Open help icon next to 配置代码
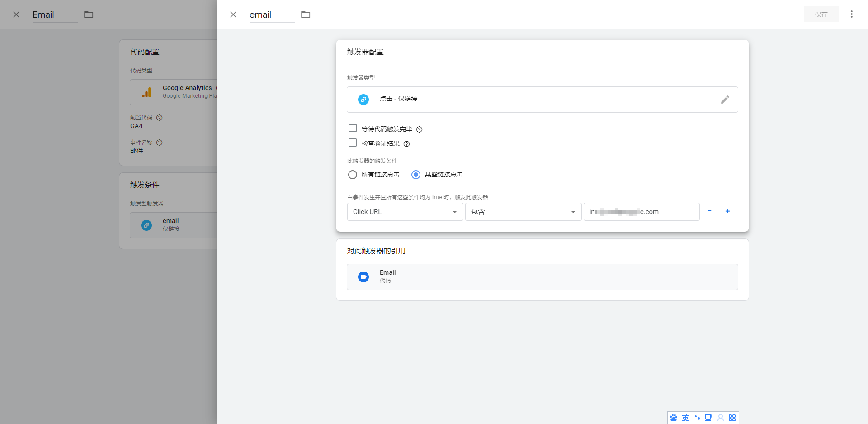868x424 pixels. 159,118
